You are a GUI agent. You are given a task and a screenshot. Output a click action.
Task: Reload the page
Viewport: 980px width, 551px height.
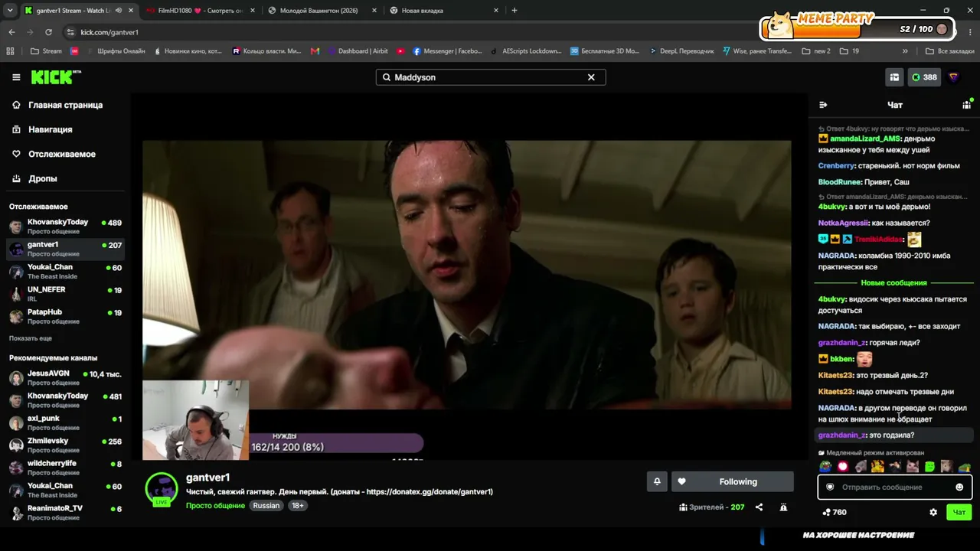click(x=48, y=32)
